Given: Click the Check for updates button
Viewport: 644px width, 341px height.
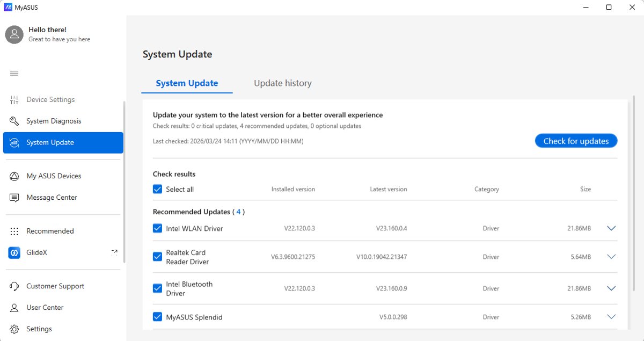Looking at the screenshot, I should tap(576, 141).
